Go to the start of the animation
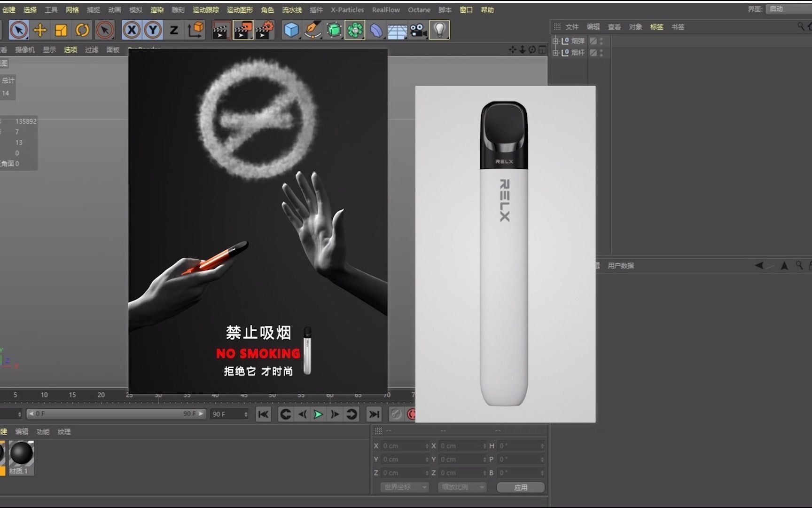 click(264, 414)
